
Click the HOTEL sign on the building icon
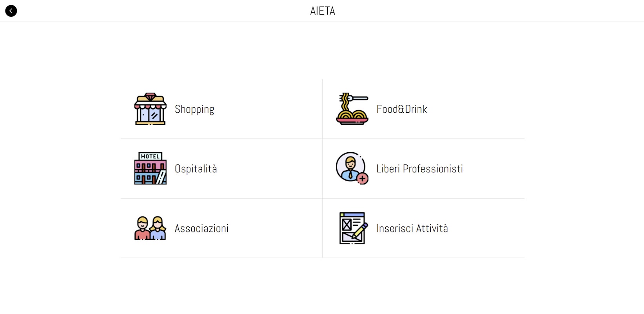[x=150, y=156]
